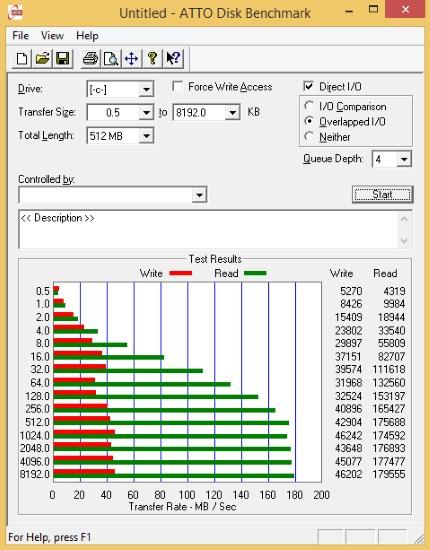Select the Overlapped I/O radio button
This screenshot has width=430, height=550.
click(x=309, y=121)
